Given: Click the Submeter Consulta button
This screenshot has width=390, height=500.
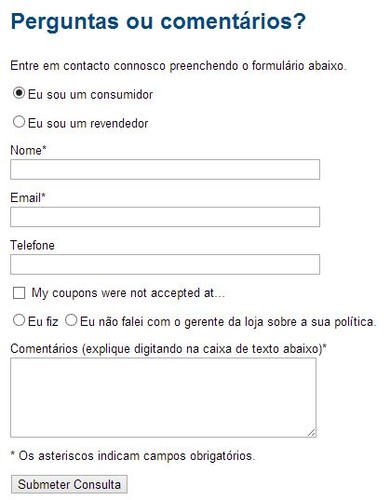Looking at the screenshot, I should [69, 484].
